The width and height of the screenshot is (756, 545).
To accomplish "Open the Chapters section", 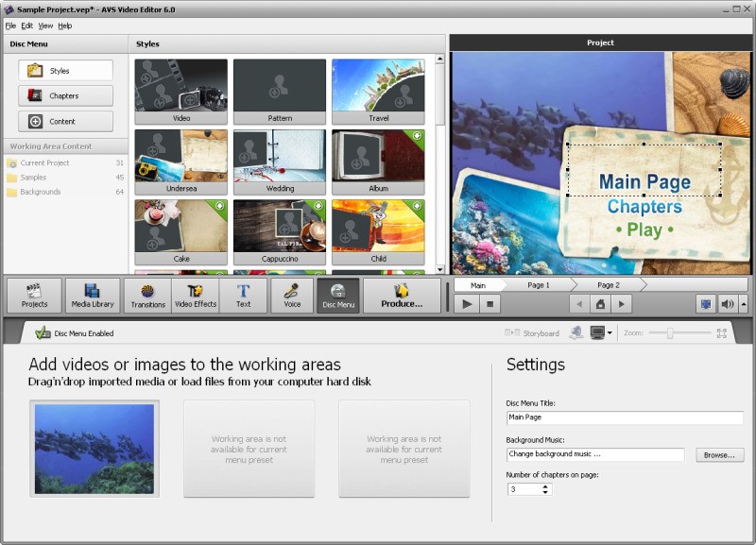I will pos(64,95).
